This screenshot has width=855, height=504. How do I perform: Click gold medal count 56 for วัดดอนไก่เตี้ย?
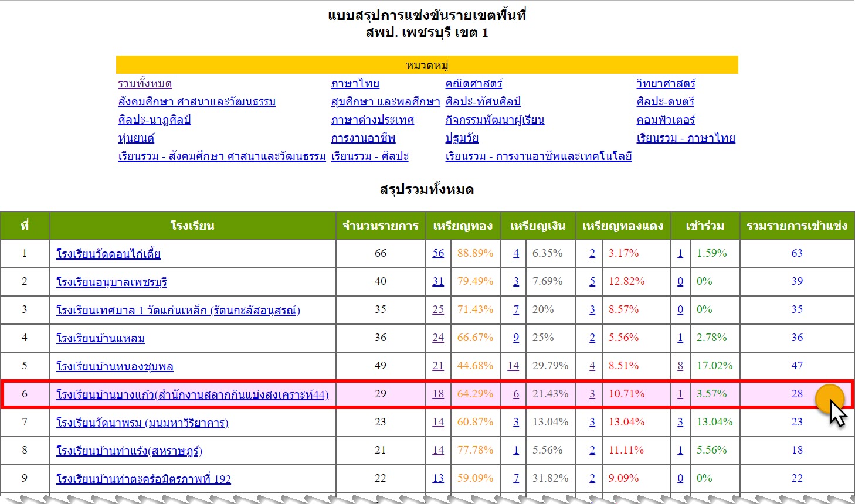tap(438, 253)
